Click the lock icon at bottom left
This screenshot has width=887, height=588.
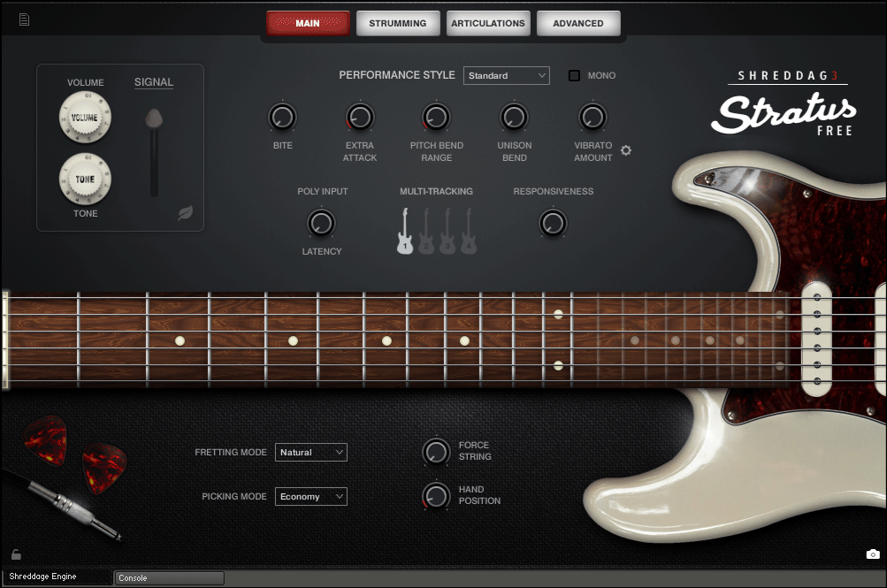(15, 554)
